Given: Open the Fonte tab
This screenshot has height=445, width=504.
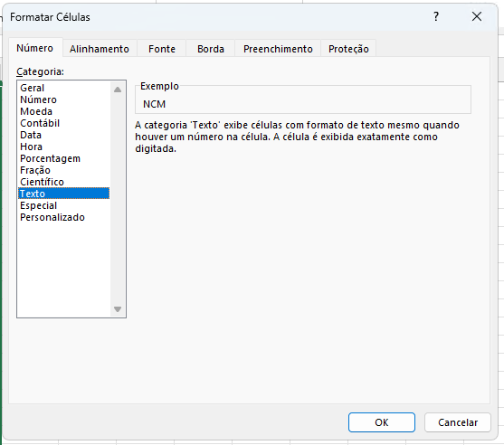Looking at the screenshot, I should click(x=162, y=49).
